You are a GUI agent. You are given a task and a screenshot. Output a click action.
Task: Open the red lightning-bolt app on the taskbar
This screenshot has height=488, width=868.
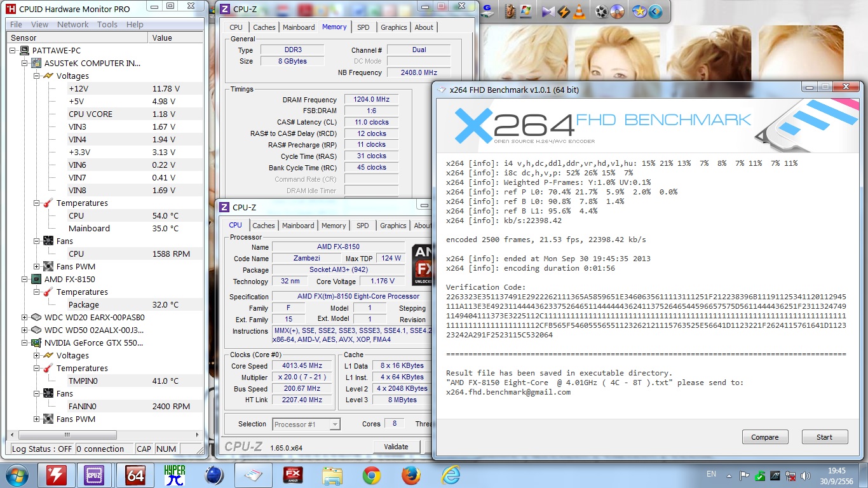click(x=57, y=475)
